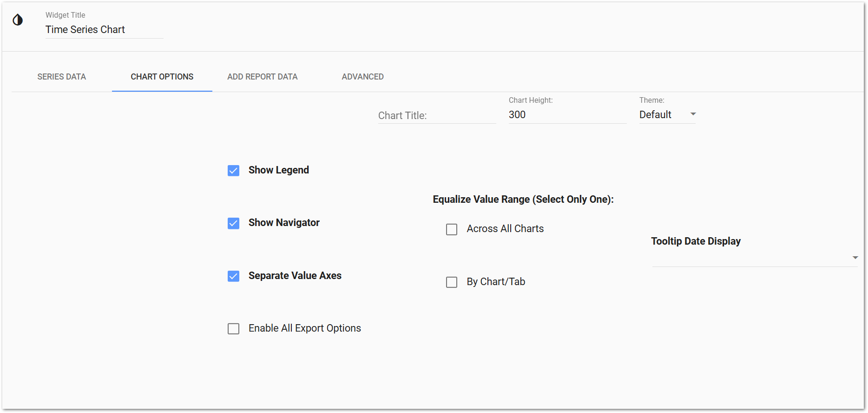Click the Widget Title text field

[104, 30]
